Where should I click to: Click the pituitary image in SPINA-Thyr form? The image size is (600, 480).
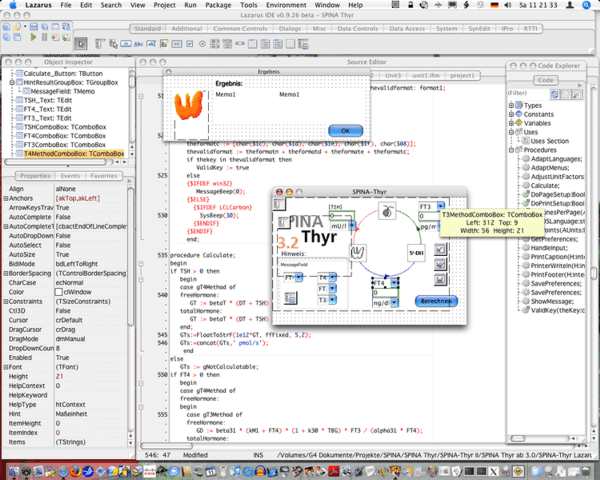coord(387,211)
